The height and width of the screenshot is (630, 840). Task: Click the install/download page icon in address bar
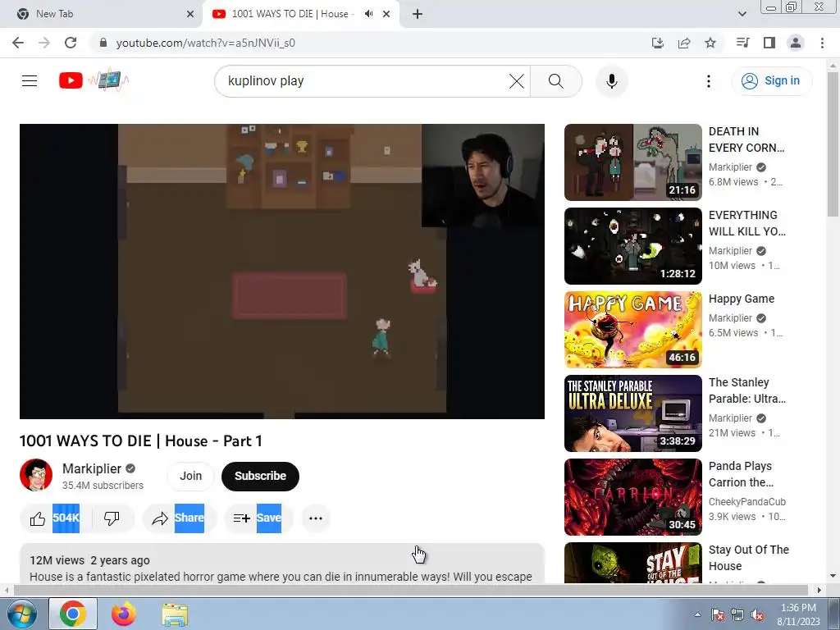coord(658,43)
